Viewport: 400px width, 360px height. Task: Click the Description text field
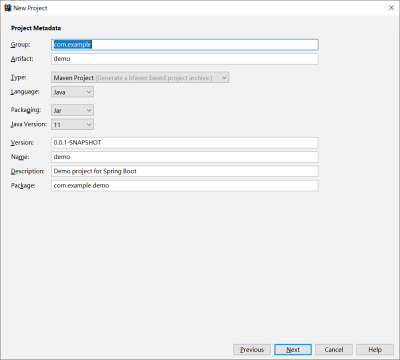185,171
